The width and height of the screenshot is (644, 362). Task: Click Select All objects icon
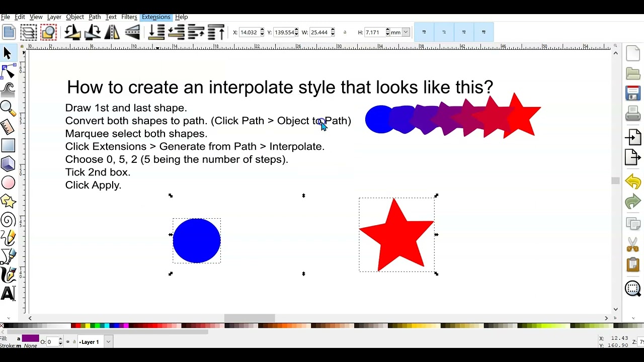[x=9, y=32]
